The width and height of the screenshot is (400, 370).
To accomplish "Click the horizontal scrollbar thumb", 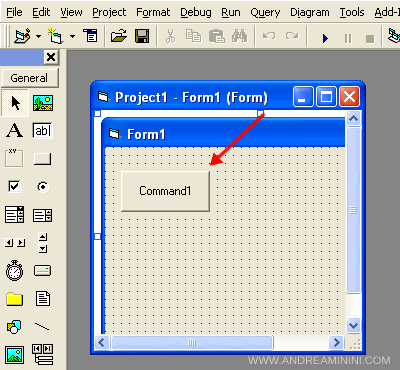I will pos(192,342).
